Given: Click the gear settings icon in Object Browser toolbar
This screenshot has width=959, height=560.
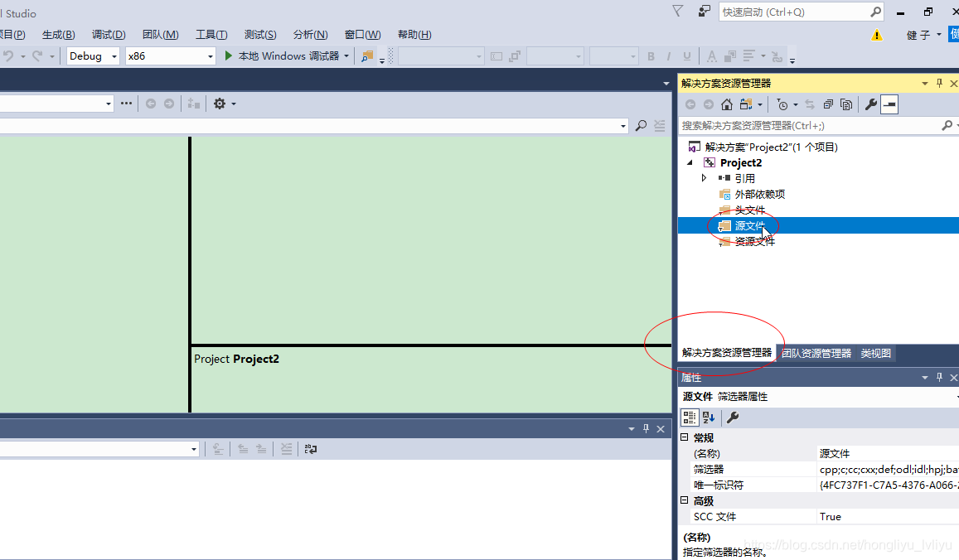Looking at the screenshot, I should (x=220, y=104).
